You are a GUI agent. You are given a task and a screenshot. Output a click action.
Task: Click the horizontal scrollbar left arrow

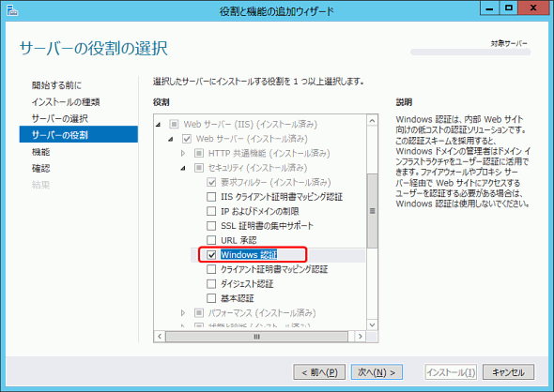[x=160, y=337]
